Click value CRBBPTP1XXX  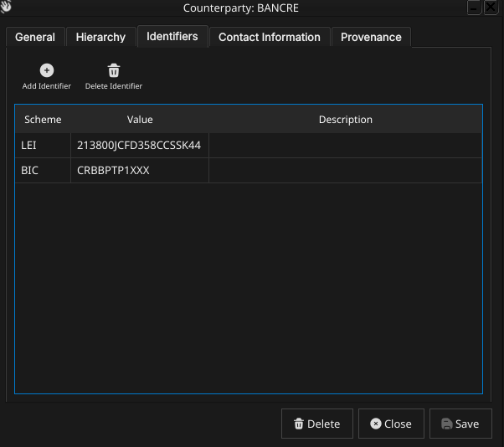click(140, 170)
